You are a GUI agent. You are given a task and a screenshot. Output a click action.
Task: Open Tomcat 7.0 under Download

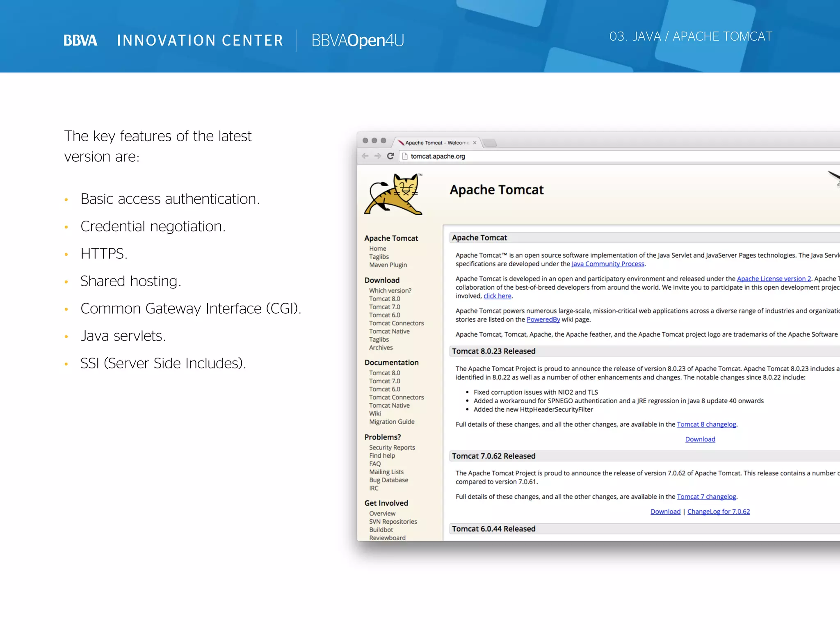point(385,307)
